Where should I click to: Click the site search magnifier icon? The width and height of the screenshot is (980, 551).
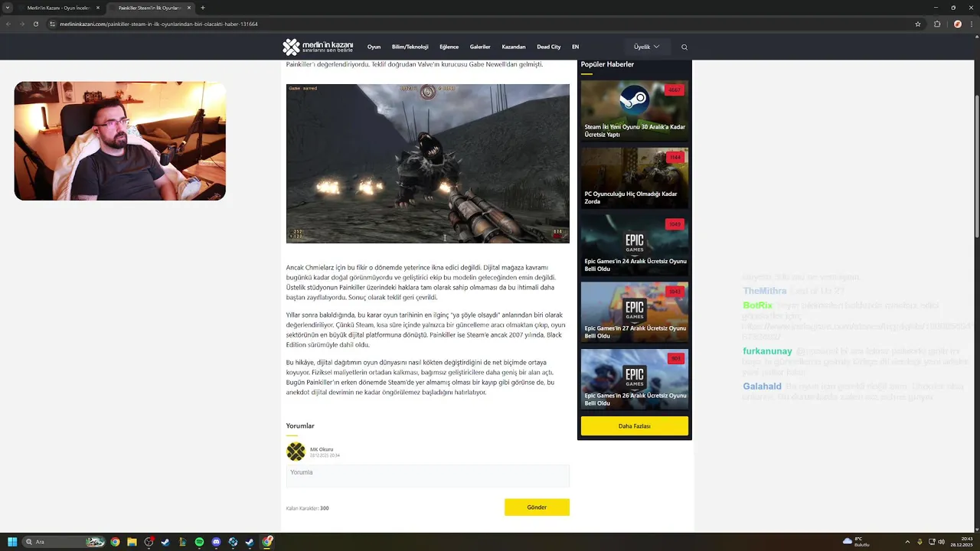pyautogui.click(x=684, y=47)
